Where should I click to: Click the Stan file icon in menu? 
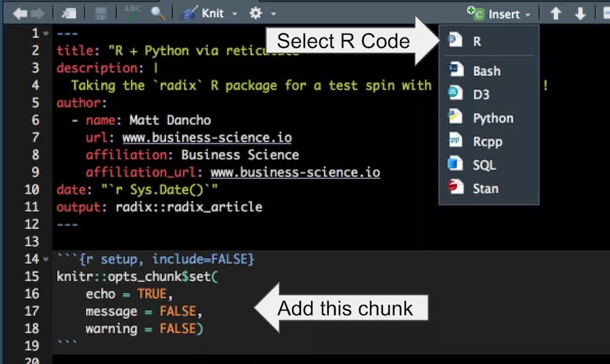455,186
